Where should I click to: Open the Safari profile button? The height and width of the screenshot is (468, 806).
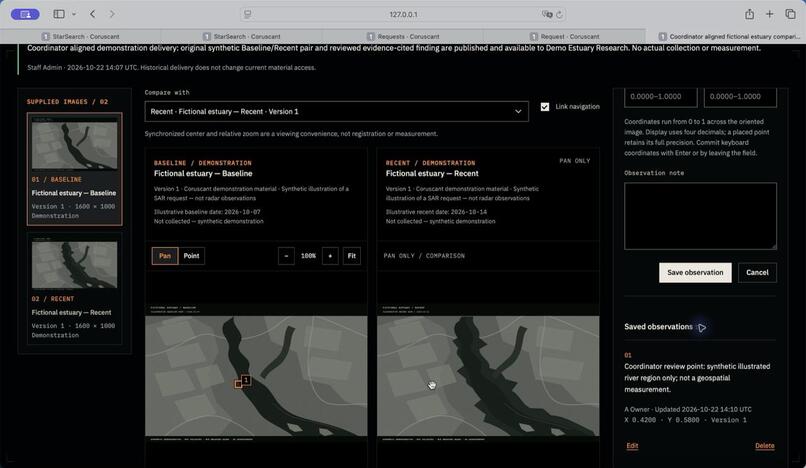tap(25, 14)
